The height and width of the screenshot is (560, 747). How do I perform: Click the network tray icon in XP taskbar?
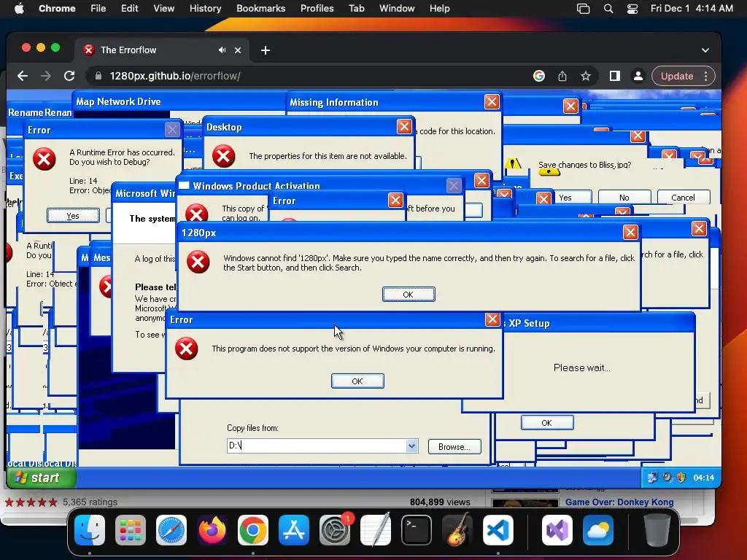652,477
